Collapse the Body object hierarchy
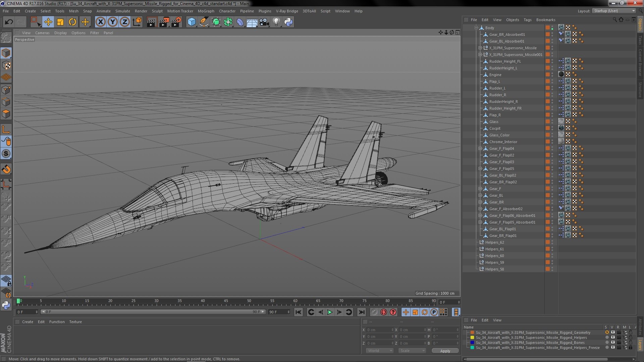Viewport: 644px width, 362px height. [476, 28]
